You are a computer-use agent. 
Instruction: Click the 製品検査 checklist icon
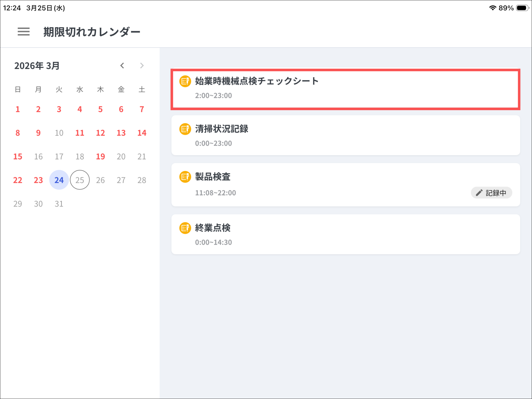point(185,177)
